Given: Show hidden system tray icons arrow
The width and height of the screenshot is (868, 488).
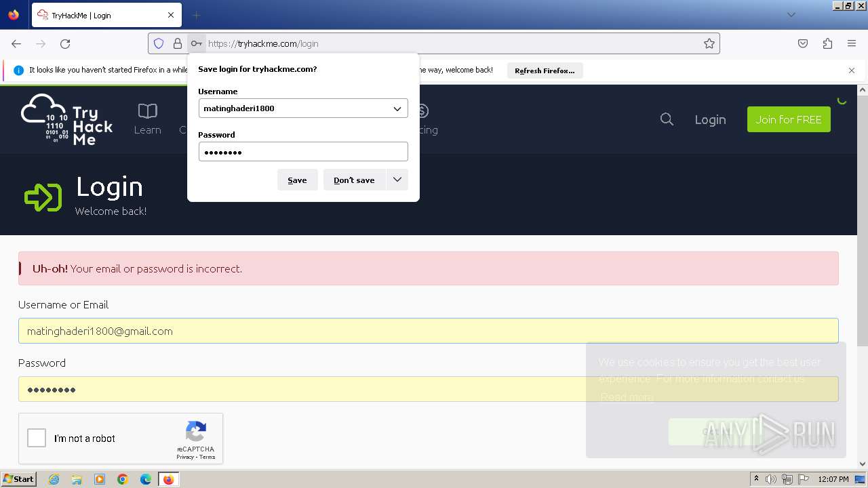Looking at the screenshot, I should (756, 479).
